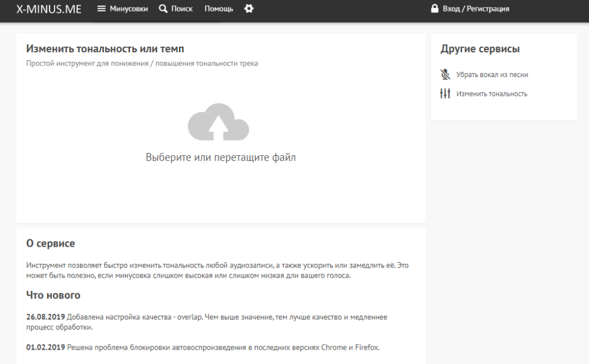The width and height of the screenshot is (589, 364).
Task: Open the hamburger menu icon beside Минусовки
Action: [102, 9]
